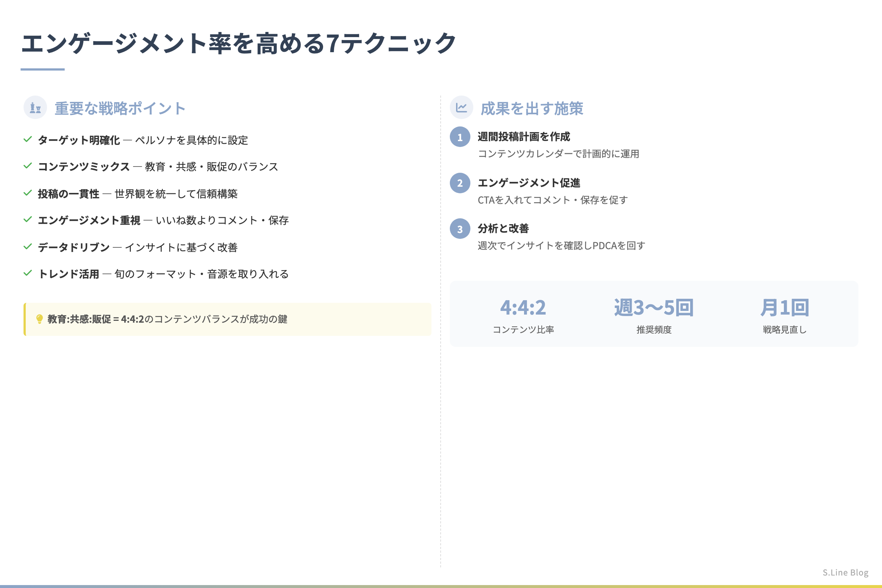Select the bold text コンテンツミックス

(84, 167)
